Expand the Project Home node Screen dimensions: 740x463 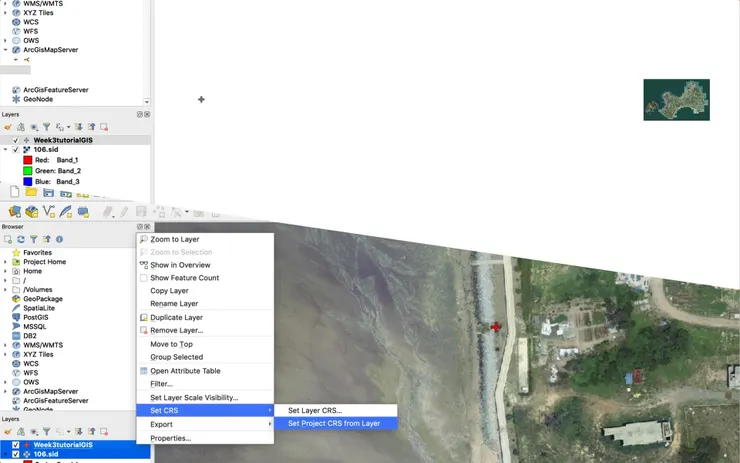[6, 262]
